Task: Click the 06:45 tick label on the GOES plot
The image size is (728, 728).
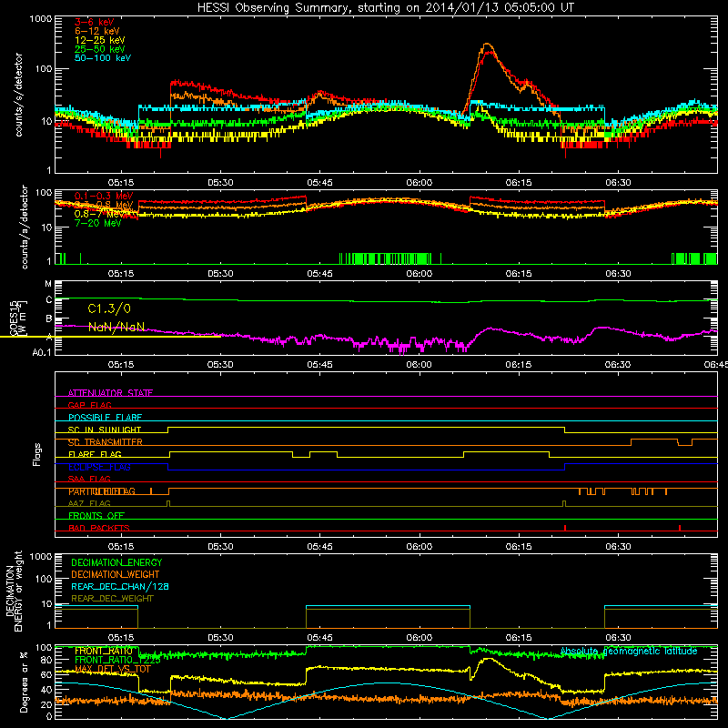Action: (715, 365)
